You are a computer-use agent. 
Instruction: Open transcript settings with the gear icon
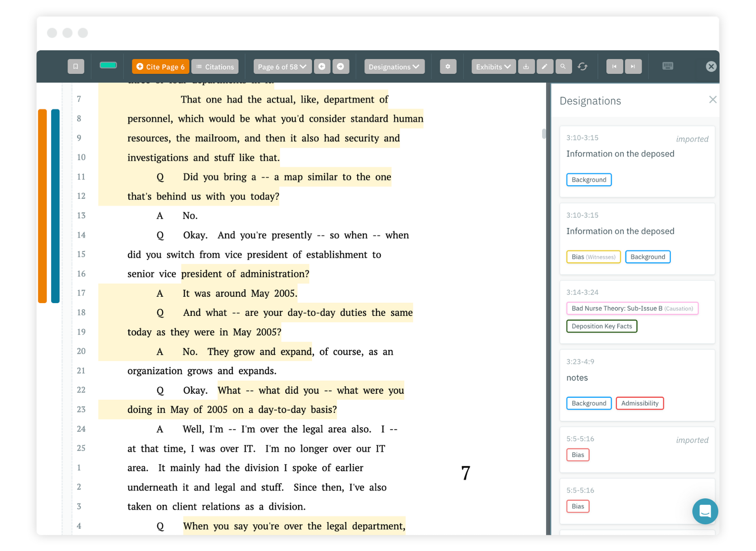(448, 66)
